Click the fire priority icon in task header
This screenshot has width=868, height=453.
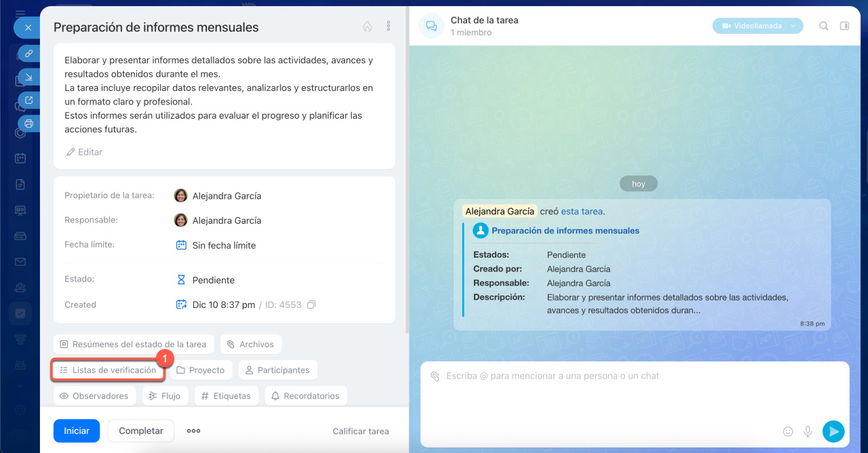(x=368, y=27)
